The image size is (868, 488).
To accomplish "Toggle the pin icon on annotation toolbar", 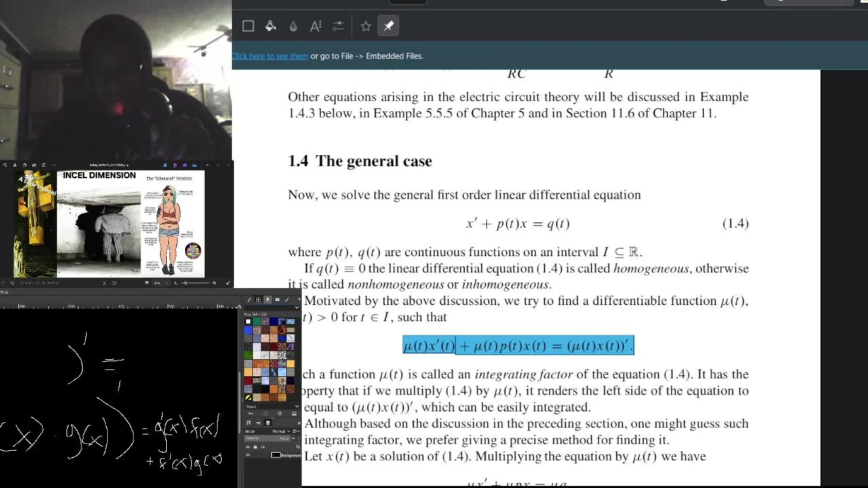I will pos(389,26).
